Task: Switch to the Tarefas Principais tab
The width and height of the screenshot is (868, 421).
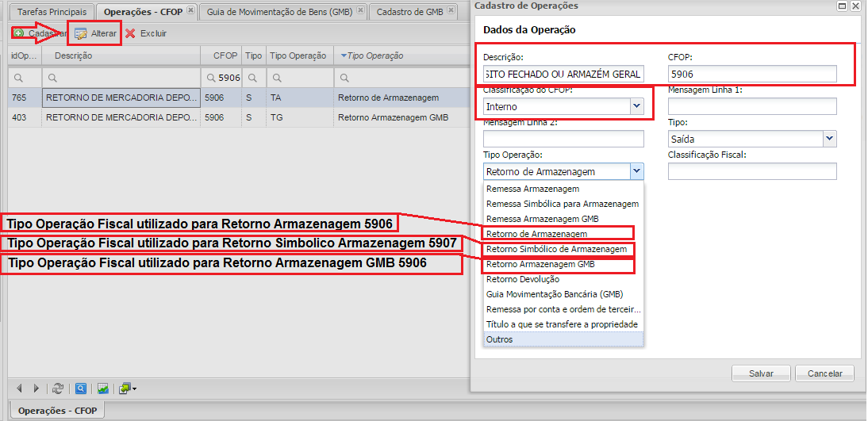Action: 52,12
